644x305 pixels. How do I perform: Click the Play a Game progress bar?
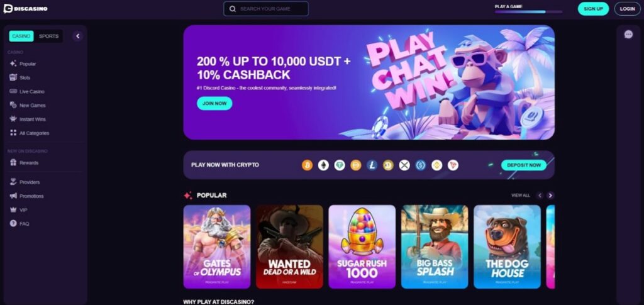click(528, 12)
